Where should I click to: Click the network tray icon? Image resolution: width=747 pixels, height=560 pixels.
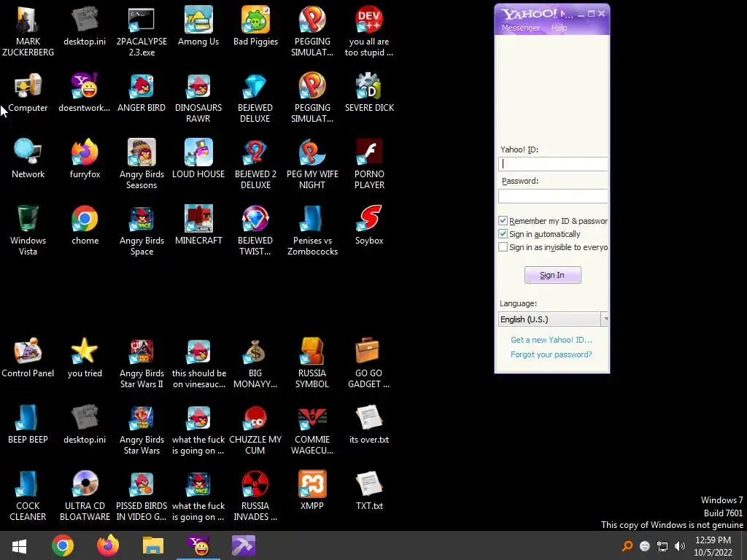pyautogui.click(x=662, y=546)
